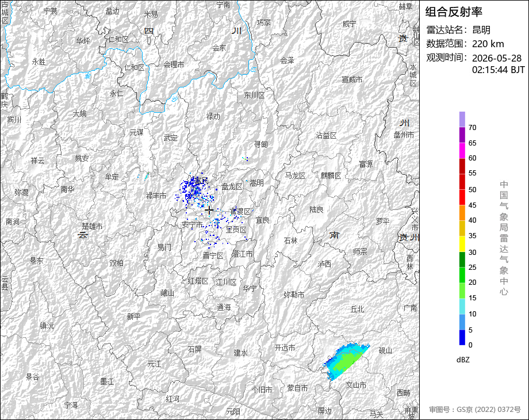The height and width of the screenshot is (420, 529).
Task: Click the 武定 map label
Action: point(170,138)
